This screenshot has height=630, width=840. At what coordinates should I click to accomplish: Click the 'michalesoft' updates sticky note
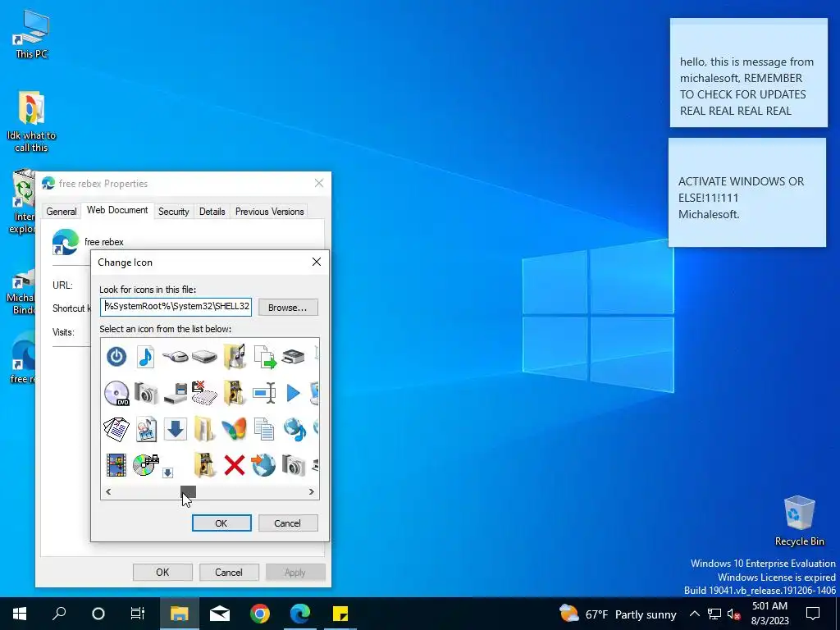(x=748, y=73)
